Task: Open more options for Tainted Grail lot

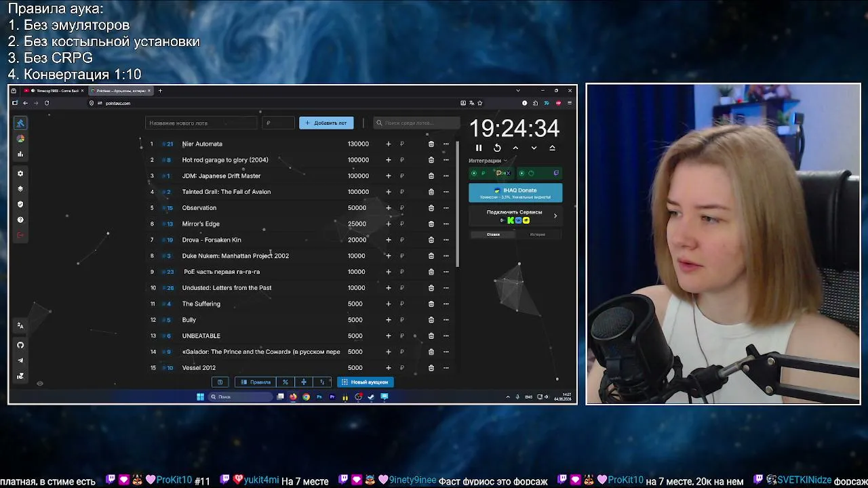Action: (446, 192)
